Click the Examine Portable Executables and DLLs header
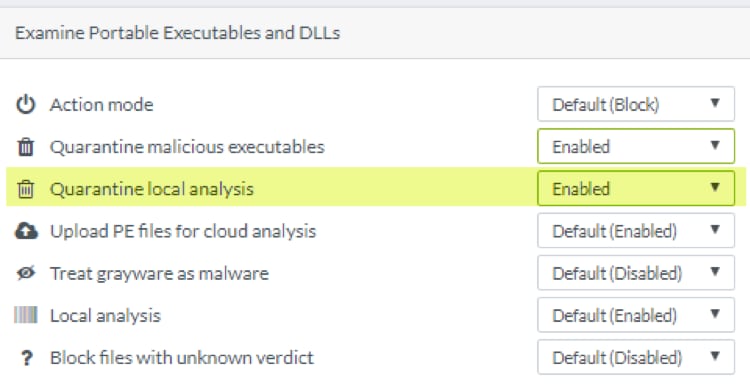 click(177, 33)
